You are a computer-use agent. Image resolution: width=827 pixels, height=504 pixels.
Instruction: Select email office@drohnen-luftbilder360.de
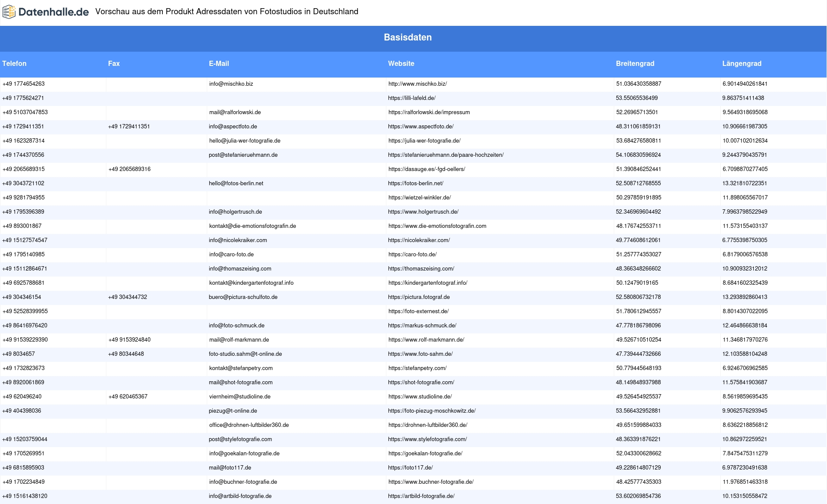tap(249, 425)
